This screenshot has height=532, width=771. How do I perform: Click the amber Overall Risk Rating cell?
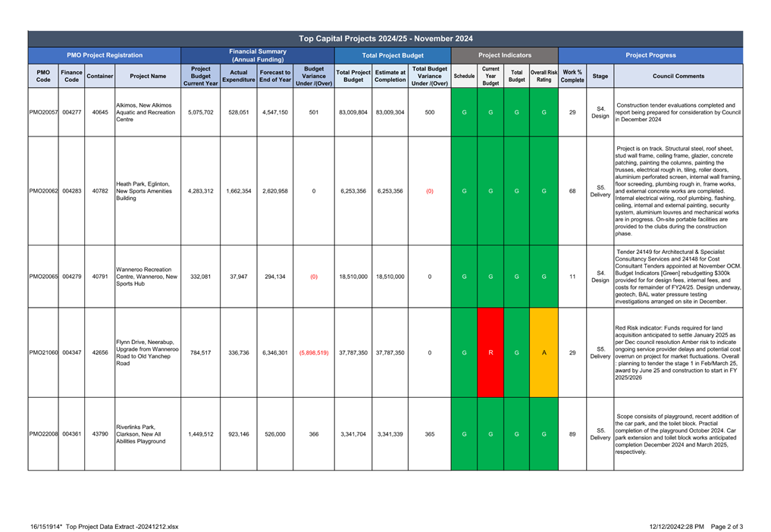544,352
